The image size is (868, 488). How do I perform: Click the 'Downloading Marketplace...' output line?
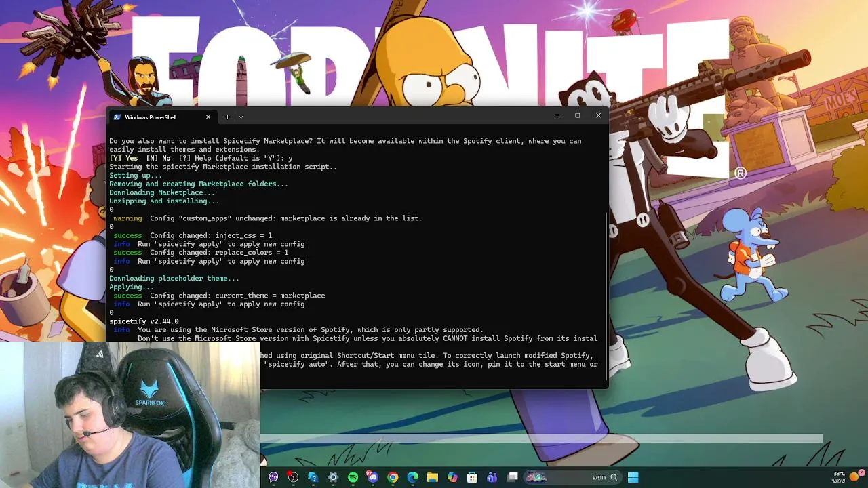(x=162, y=192)
